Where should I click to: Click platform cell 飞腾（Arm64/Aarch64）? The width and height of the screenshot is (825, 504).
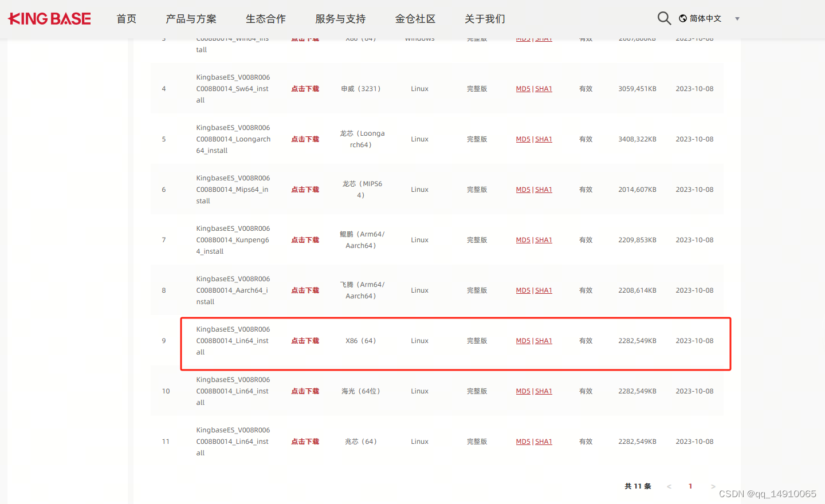(362, 290)
